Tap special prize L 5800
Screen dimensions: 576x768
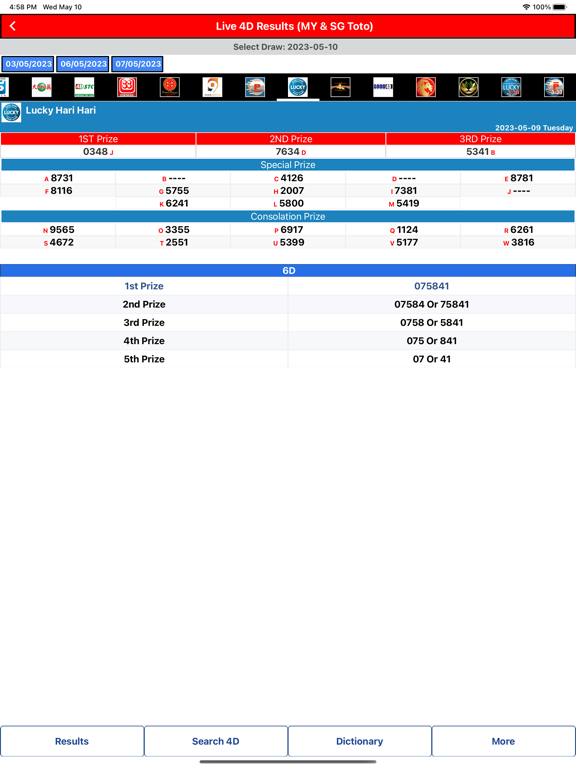[x=288, y=204]
